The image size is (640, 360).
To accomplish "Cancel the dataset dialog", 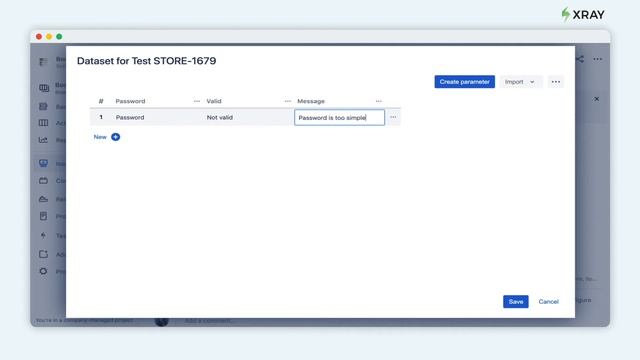I will [x=548, y=302].
